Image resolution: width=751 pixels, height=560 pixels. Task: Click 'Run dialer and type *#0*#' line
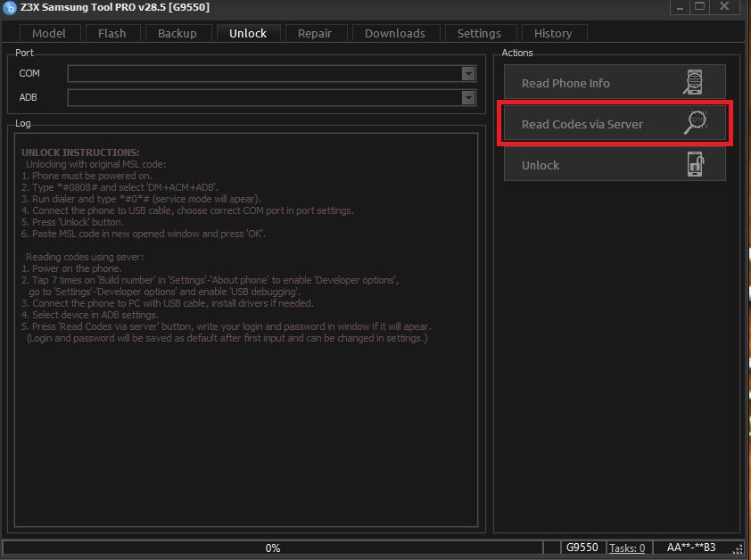pyautogui.click(x=141, y=199)
